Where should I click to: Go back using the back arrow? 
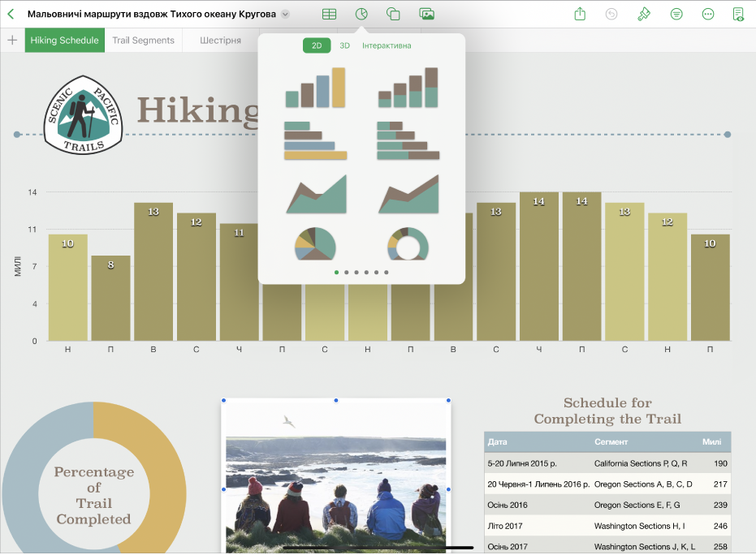[x=11, y=14]
